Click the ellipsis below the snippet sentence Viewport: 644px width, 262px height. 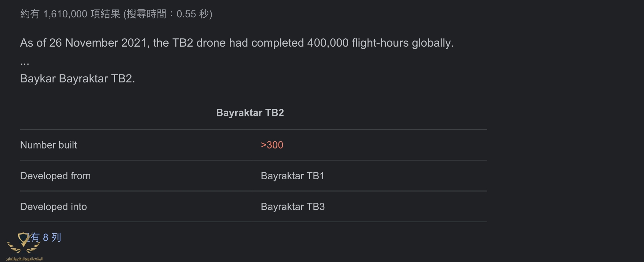(25, 62)
